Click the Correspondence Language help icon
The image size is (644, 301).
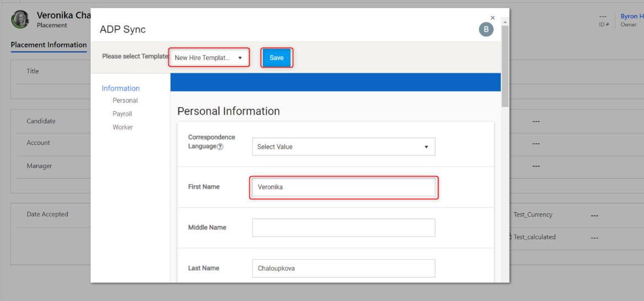coord(220,147)
